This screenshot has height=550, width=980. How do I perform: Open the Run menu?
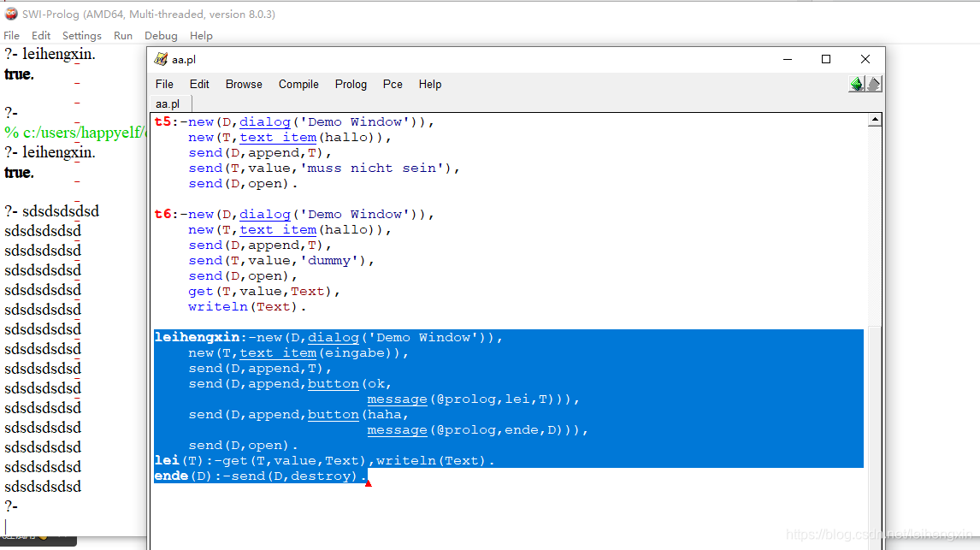pos(122,35)
